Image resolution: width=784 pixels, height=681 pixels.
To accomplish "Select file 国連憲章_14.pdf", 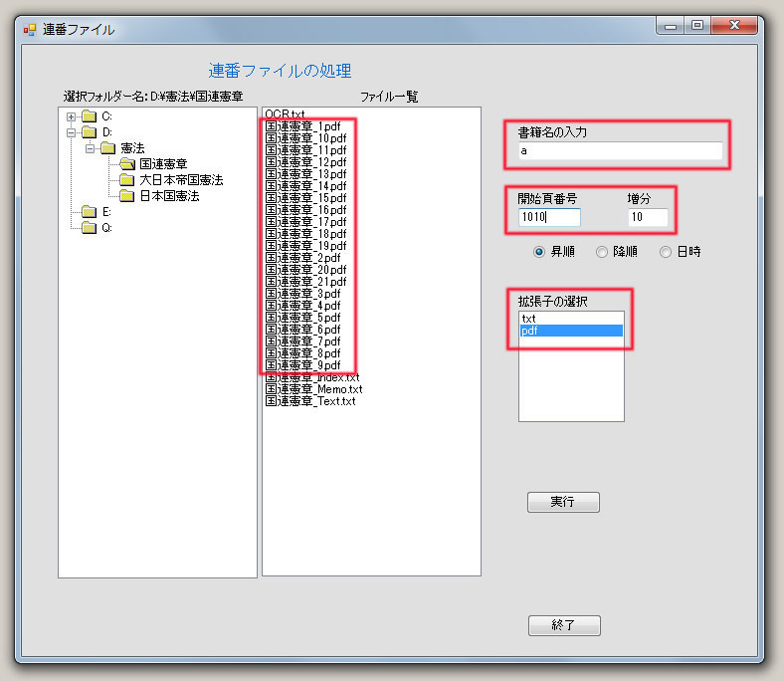I will [305, 186].
